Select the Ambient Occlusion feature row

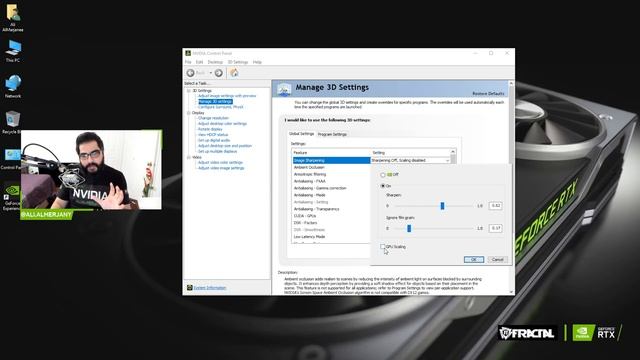tap(331, 167)
